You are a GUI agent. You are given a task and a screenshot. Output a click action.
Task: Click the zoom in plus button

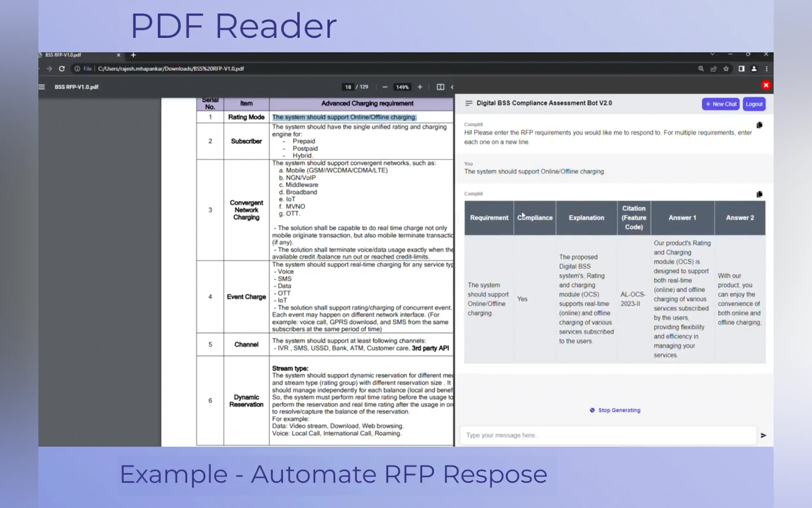pyautogui.click(x=420, y=87)
